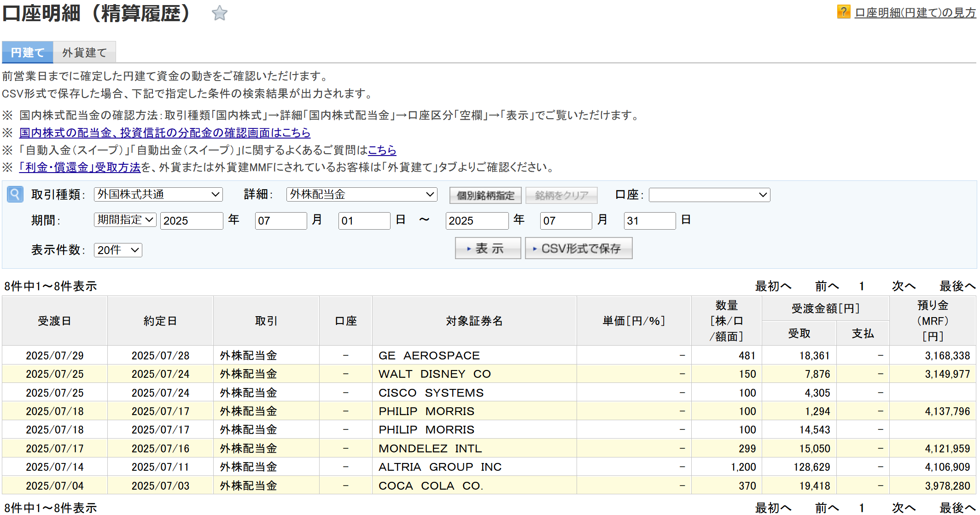Select the MONDELEZ INTL security name
The image size is (980, 515).
430,448
